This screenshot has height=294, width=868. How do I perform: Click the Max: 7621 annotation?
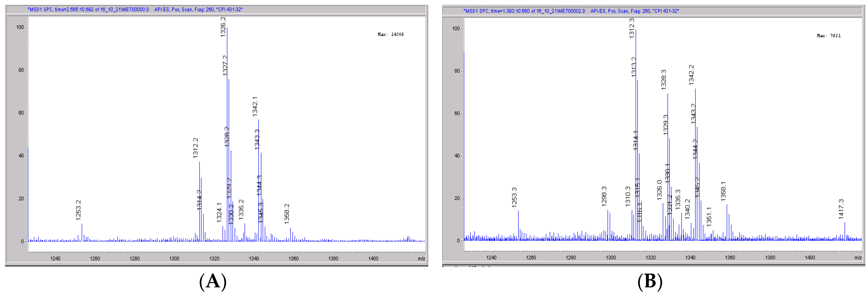[x=829, y=36]
